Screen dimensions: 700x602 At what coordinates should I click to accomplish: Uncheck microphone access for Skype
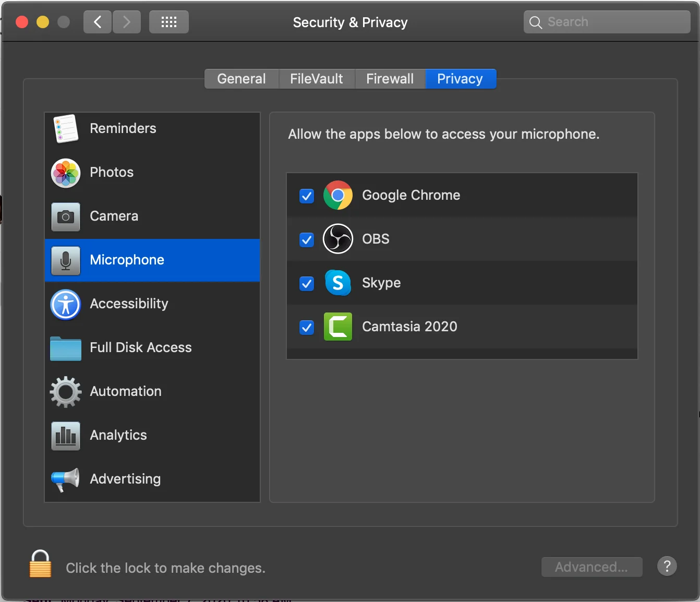(x=307, y=284)
